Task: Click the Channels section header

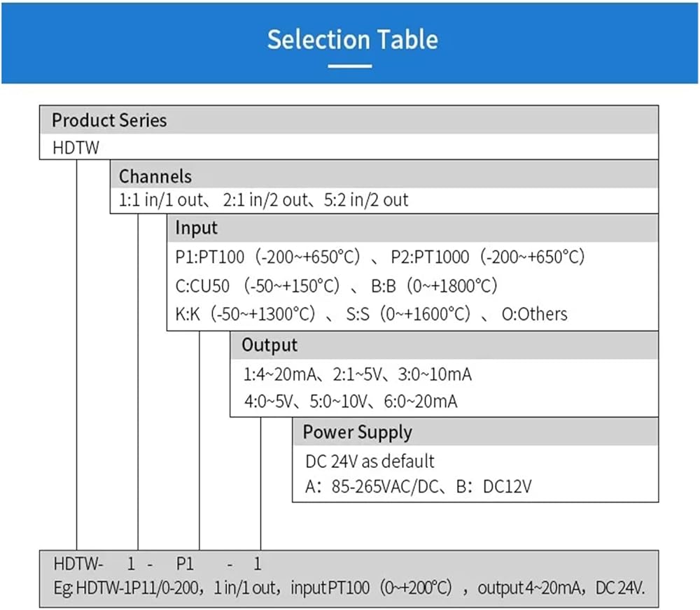Action: (x=155, y=176)
